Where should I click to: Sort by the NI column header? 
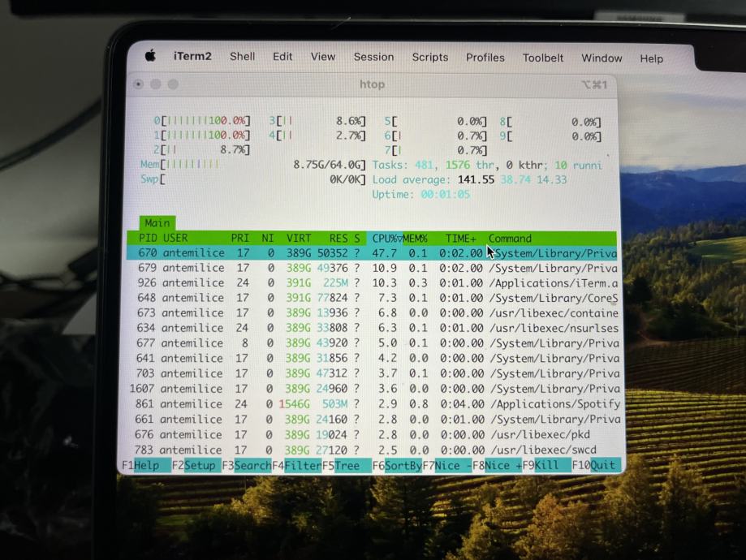click(268, 238)
